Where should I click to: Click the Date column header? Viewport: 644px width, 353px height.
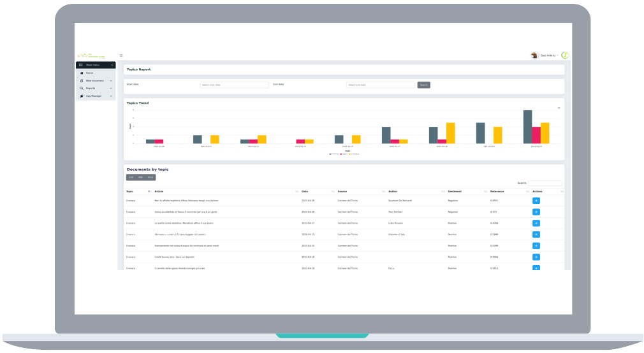[x=305, y=192]
